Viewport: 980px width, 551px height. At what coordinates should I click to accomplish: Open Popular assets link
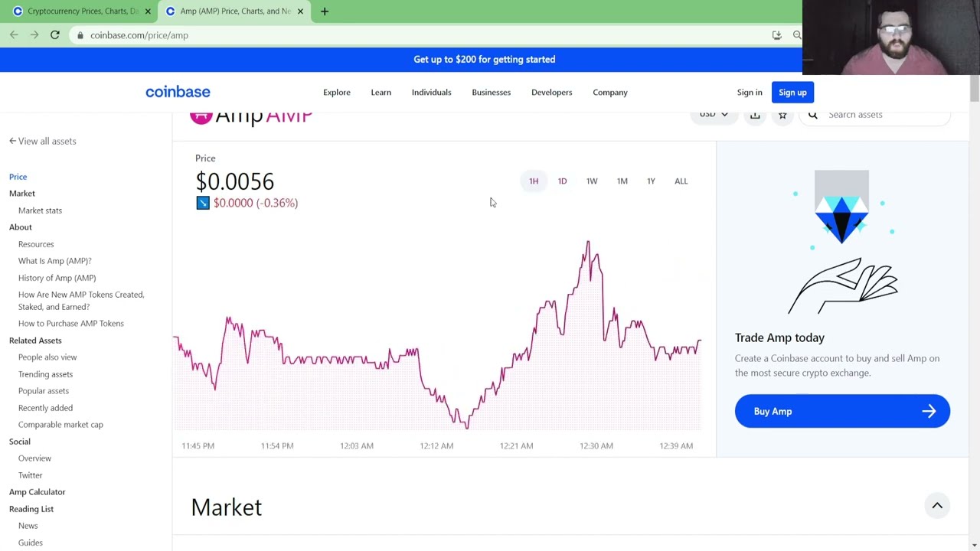click(x=43, y=391)
